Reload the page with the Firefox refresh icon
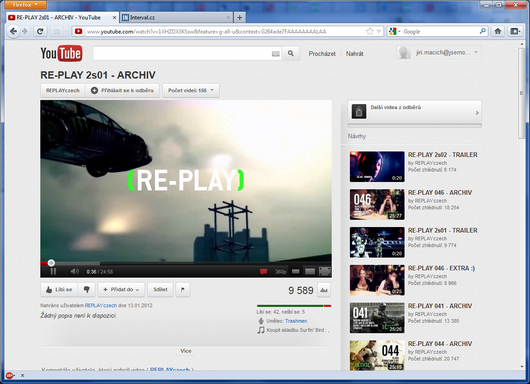 click(40, 31)
